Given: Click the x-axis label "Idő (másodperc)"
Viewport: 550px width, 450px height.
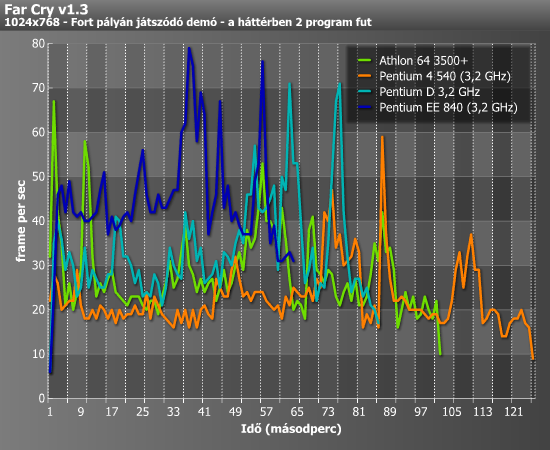Looking at the screenshot, I should point(291,429).
